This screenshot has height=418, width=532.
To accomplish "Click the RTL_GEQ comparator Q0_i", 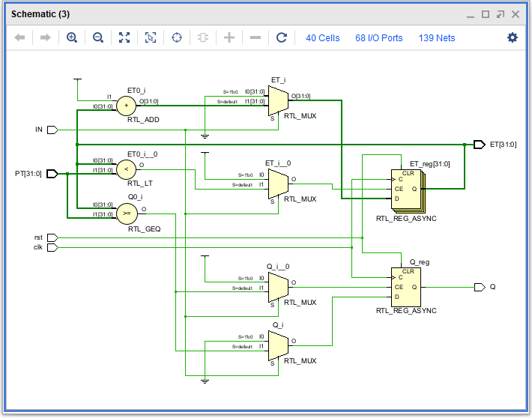I will [x=126, y=213].
